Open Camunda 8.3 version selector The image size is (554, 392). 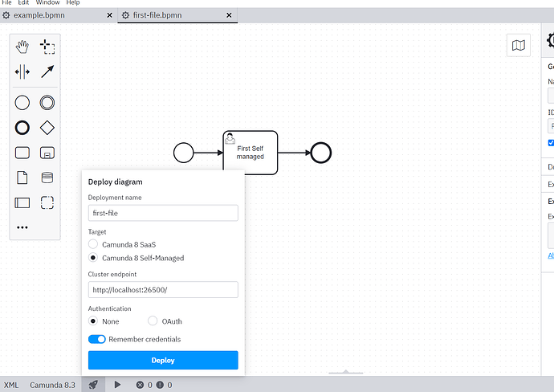52,385
